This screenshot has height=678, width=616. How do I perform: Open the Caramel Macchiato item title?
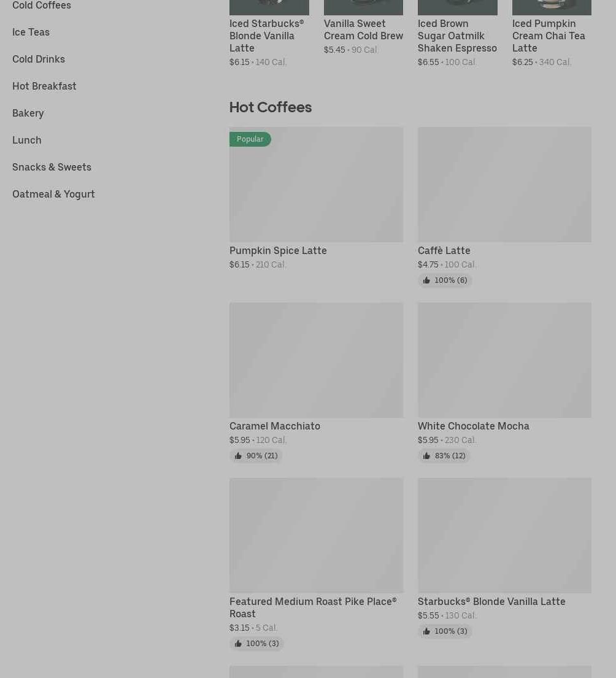(274, 426)
